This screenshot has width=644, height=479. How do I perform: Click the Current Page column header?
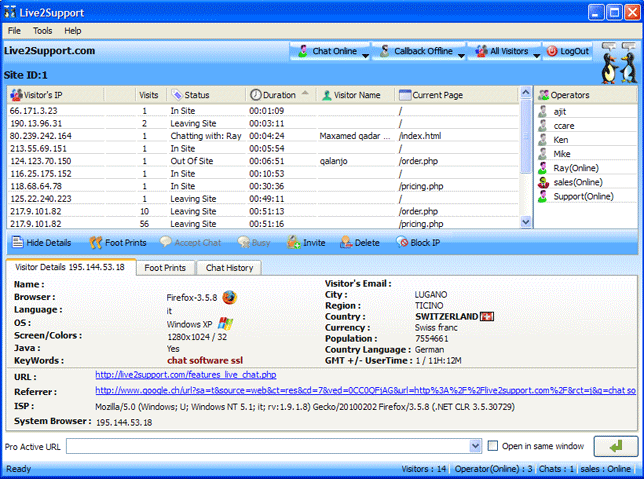(457, 95)
